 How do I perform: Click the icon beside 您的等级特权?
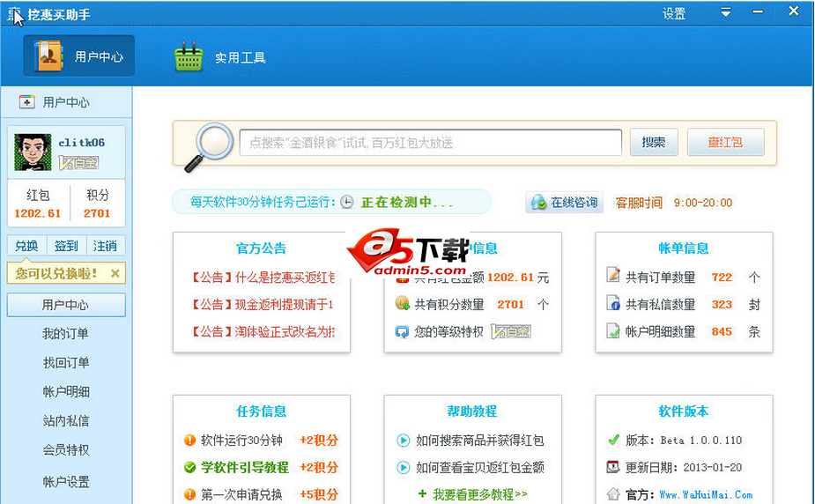click(x=403, y=331)
